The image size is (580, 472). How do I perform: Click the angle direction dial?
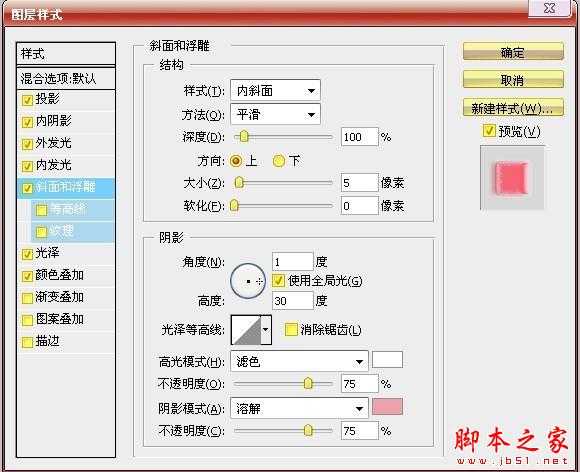tap(248, 281)
